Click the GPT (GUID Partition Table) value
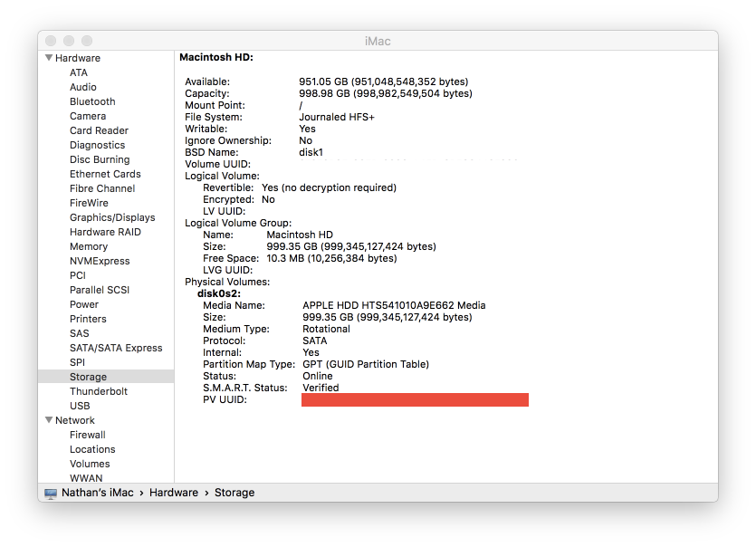Screen dimensions: 756x547 (x=366, y=364)
